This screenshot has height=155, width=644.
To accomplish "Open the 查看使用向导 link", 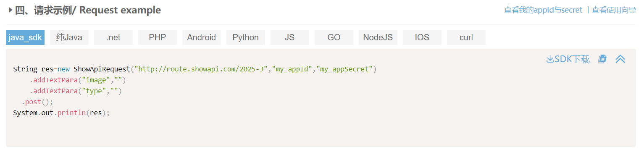I will click(614, 10).
